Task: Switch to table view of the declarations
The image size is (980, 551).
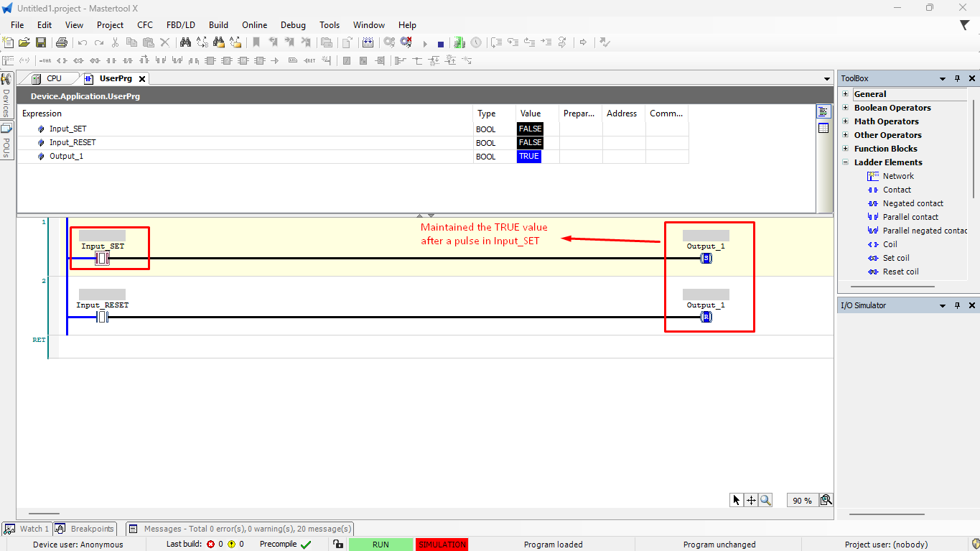Action: (x=823, y=129)
